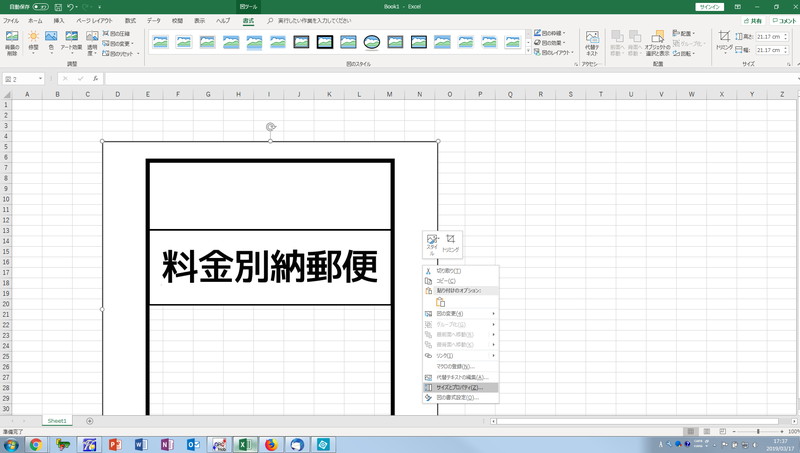Switch to the データ (Data) tab

(x=154, y=21)
